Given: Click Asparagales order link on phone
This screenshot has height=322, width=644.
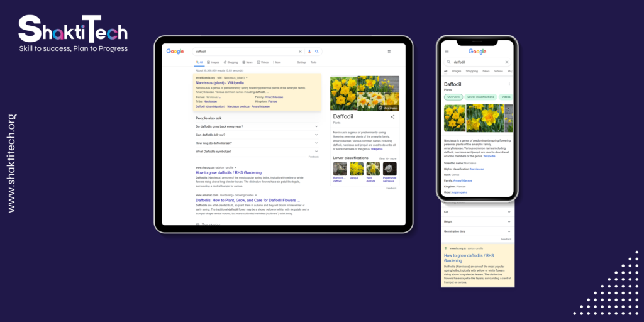Looking at the screenshot, I should 460,192.
